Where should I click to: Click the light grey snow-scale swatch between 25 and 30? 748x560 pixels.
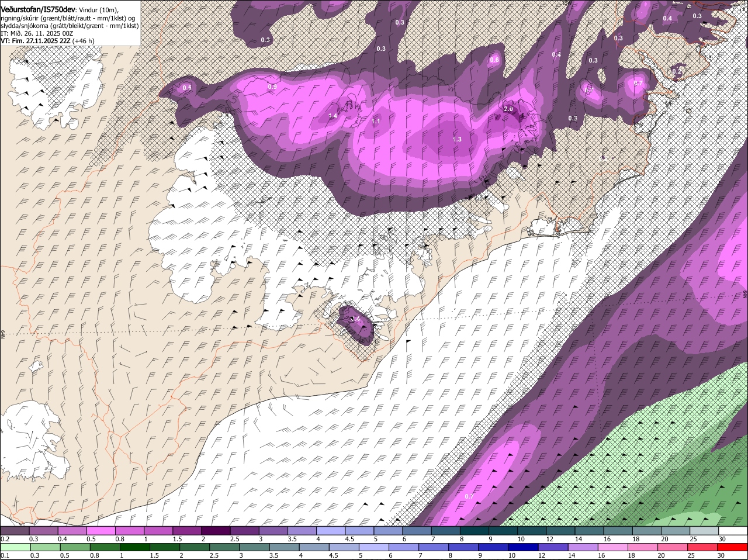pyautogui.click(x=704, y=531)
